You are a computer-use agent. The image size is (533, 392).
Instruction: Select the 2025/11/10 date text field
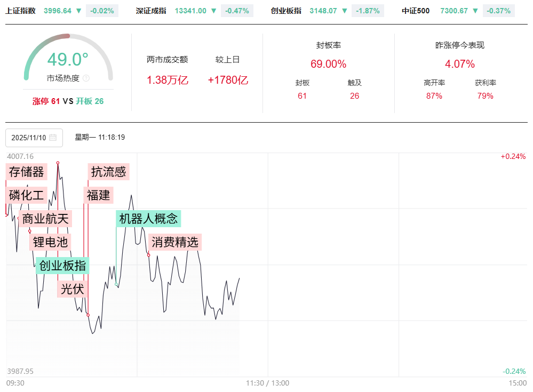click(27, 138)
